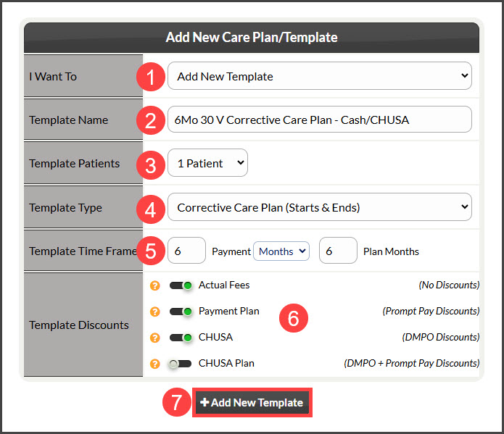Click the Plan Months label text
This screenshot has width=504, height=434.
391,251
